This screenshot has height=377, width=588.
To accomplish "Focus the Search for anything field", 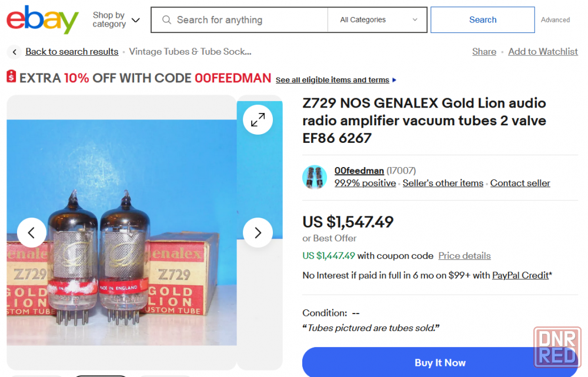I will [x=240, y=20].
